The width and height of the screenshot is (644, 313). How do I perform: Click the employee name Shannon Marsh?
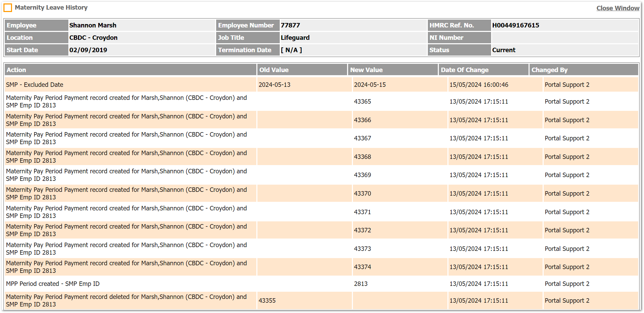93,25
